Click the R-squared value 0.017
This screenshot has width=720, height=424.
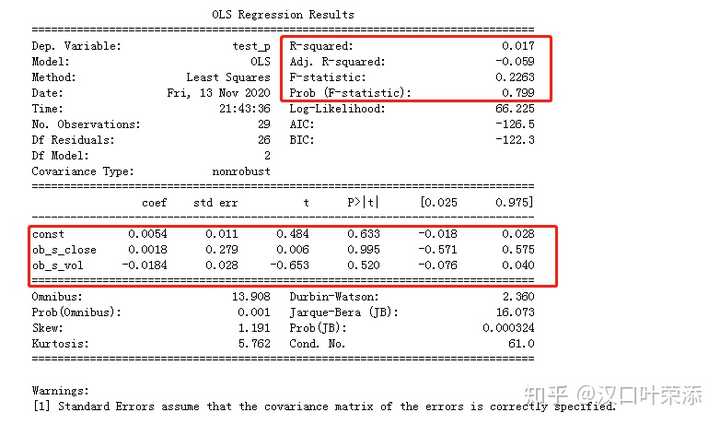coord(518,46)
